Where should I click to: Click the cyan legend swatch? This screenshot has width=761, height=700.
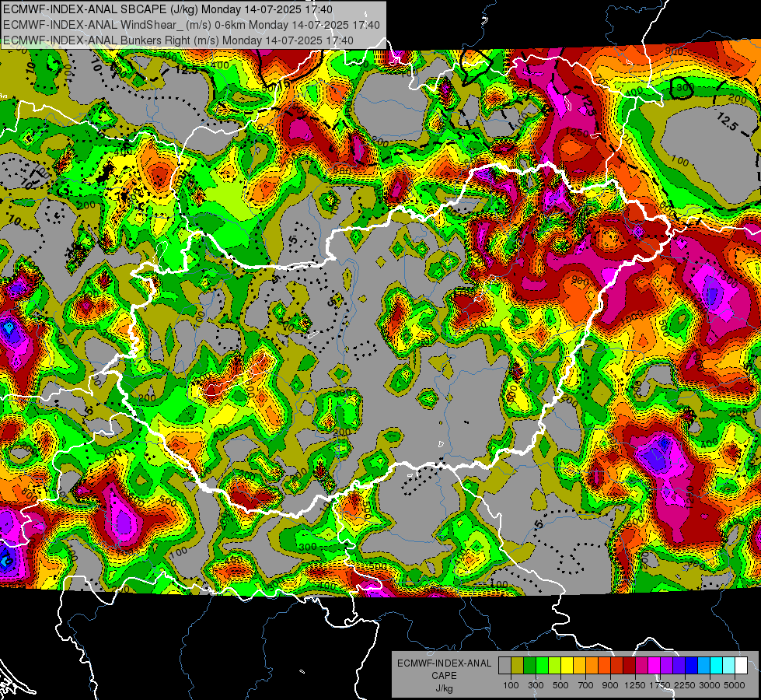point(717,666)
